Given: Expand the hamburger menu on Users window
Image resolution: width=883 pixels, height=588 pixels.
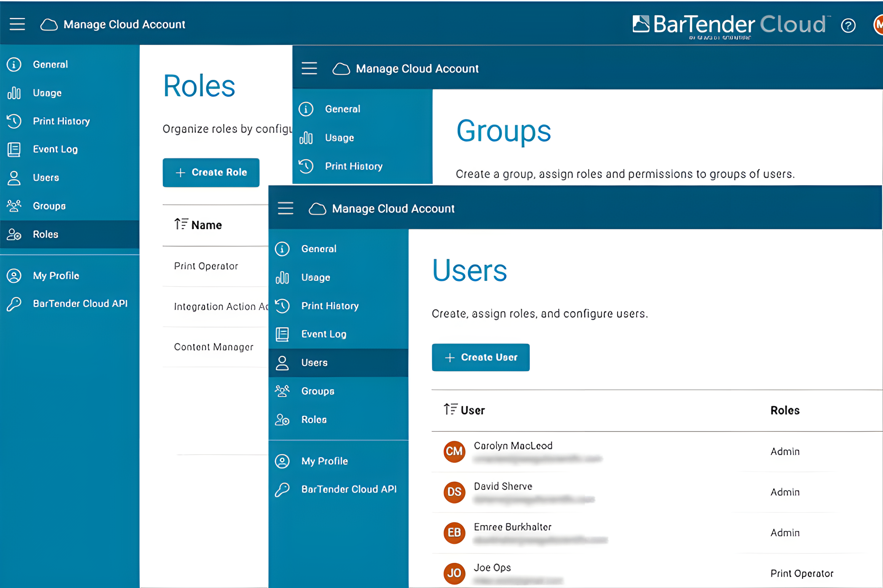Looking at the screenshot, I should click(286, 208).
